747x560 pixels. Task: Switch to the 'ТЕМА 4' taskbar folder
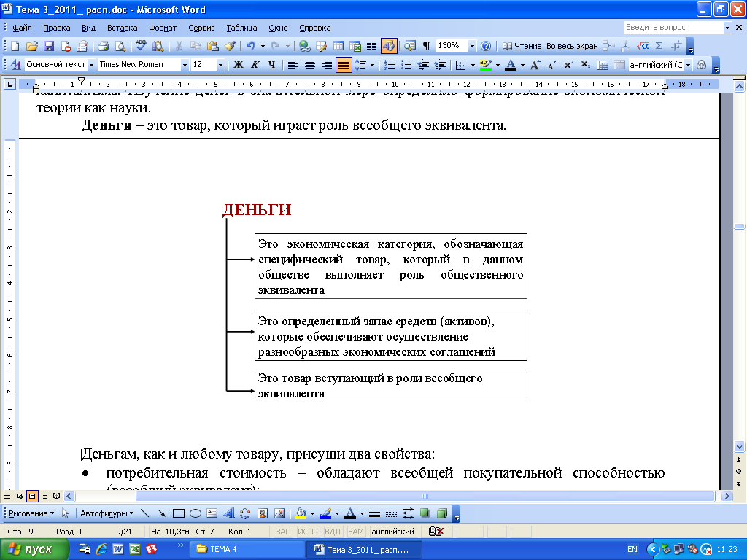coord(247,549)
